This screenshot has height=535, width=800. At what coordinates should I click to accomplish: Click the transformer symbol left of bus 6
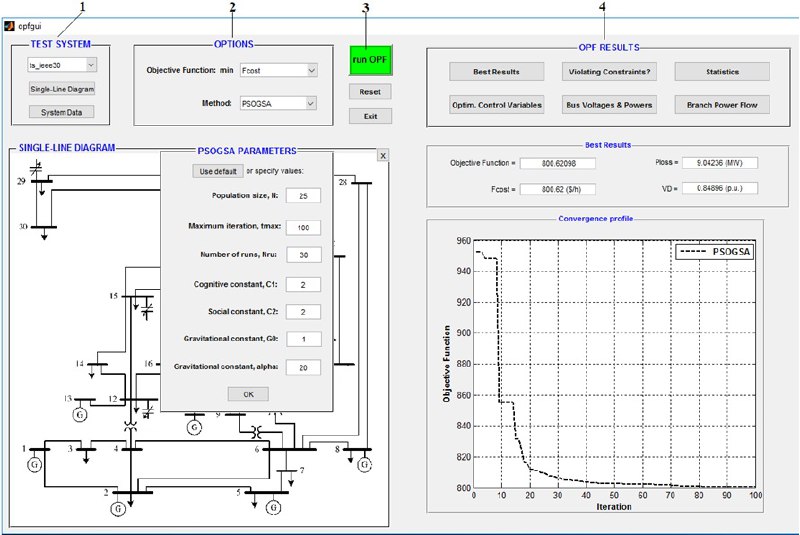[256, 433]
